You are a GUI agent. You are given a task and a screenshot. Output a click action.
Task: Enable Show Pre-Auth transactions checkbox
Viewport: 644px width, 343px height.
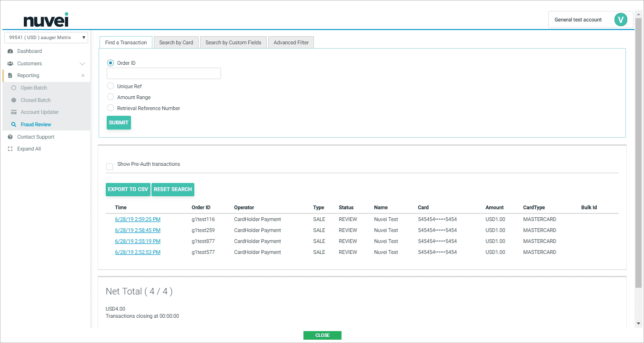tap(110, 167)
